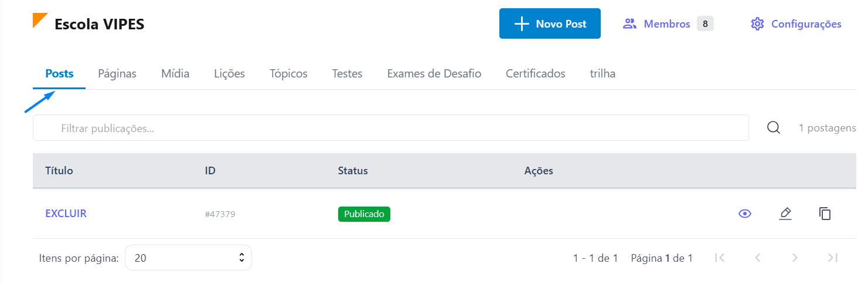Switch to the Páginas tab
The image size is (868, 284).
tap(117, 74)
